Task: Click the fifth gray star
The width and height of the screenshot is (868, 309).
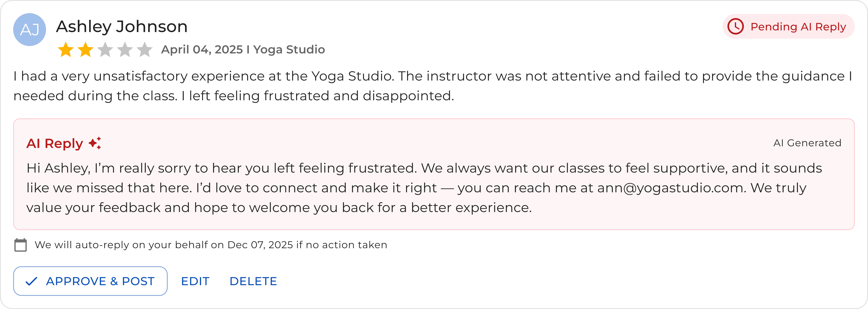Action: point(145,50)
